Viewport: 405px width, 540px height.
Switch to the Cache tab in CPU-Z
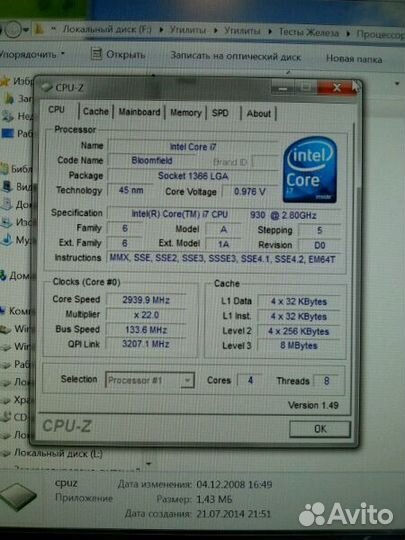tap(95, 112)
